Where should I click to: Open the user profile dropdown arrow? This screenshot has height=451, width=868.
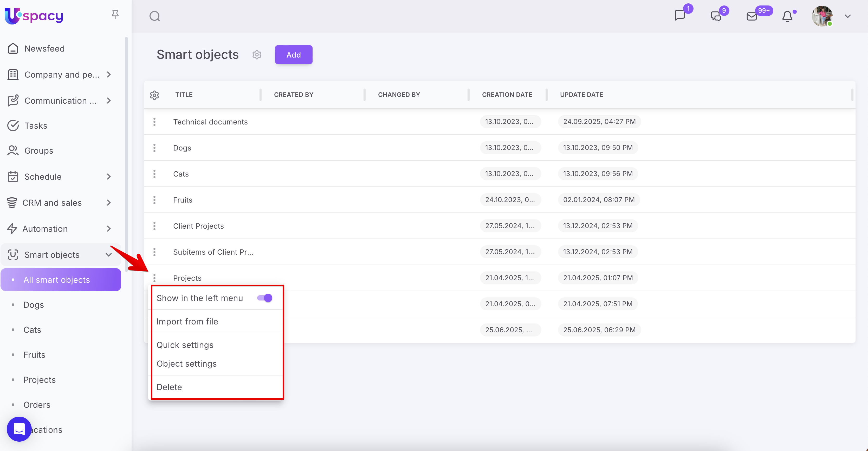tap(847, 16)
